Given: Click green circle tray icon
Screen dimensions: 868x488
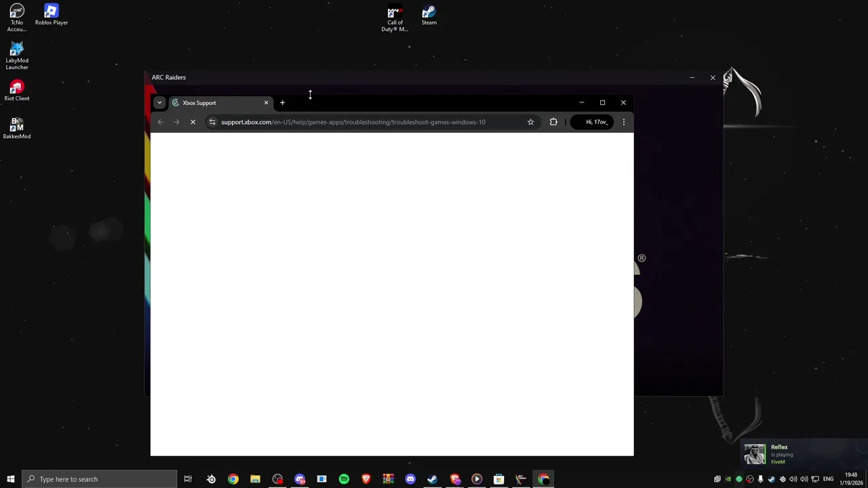Looking at the screenshot, I should point(739,479).
